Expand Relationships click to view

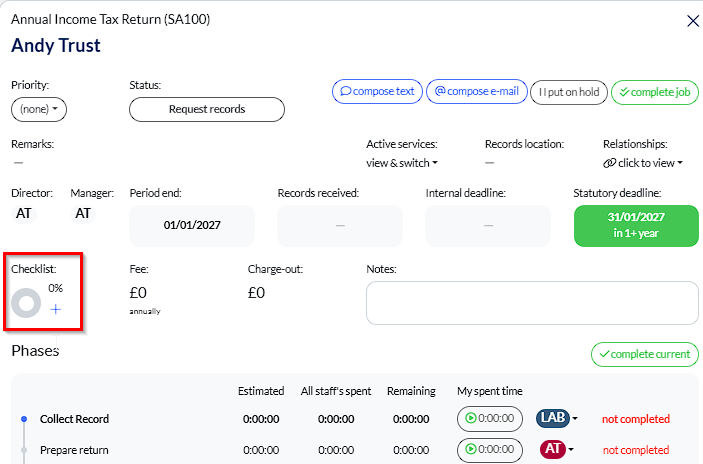click(643, 163)
